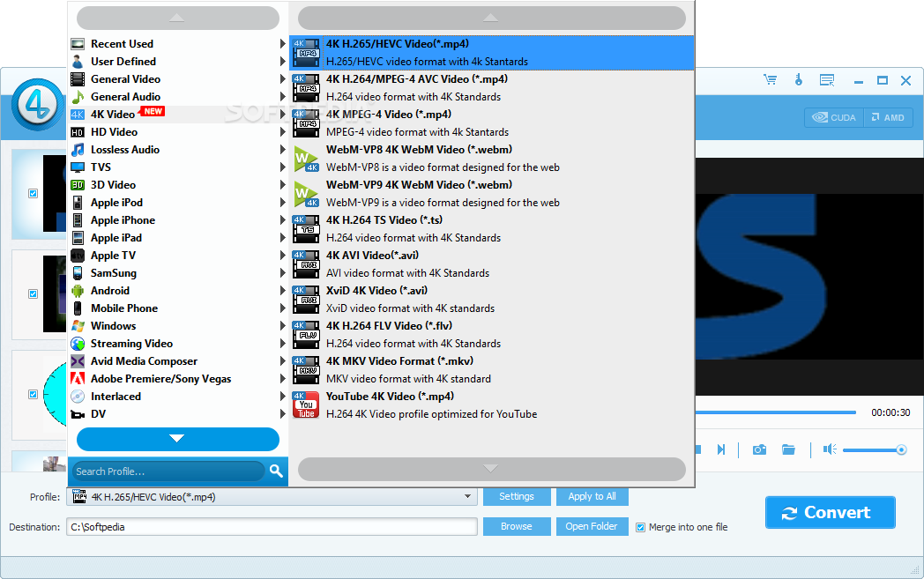Click the DV camcorder category icon
Image resolution: width=924 pixels, height=579 pixels.
pyautogui.click(x=78, y=414)
